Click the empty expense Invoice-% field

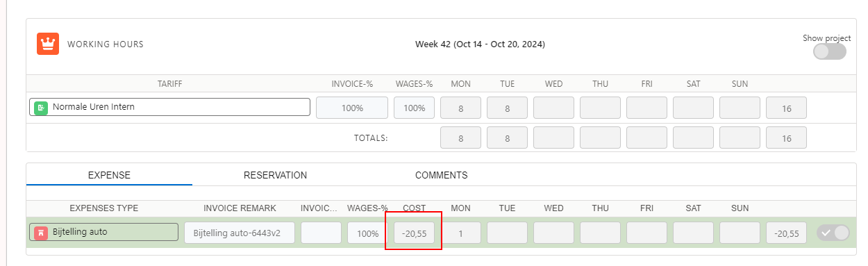tap(321, 233)
